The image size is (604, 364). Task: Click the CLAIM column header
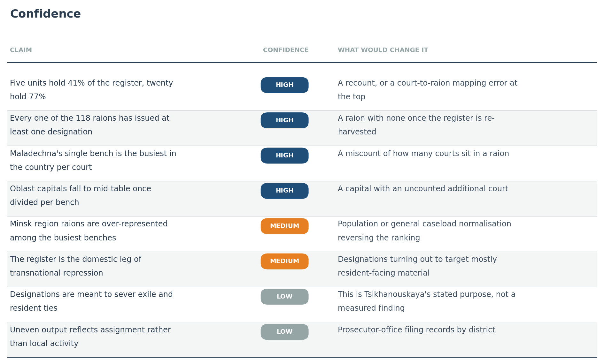pos(21,50)
